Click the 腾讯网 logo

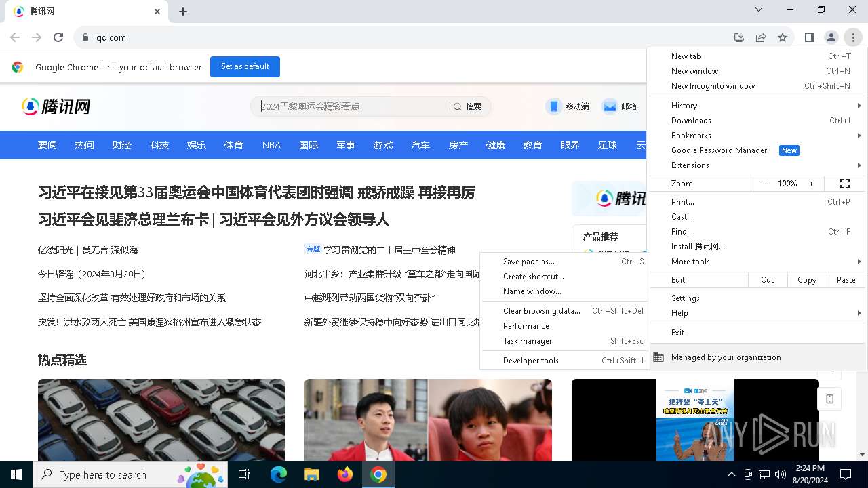coord(56,106)
